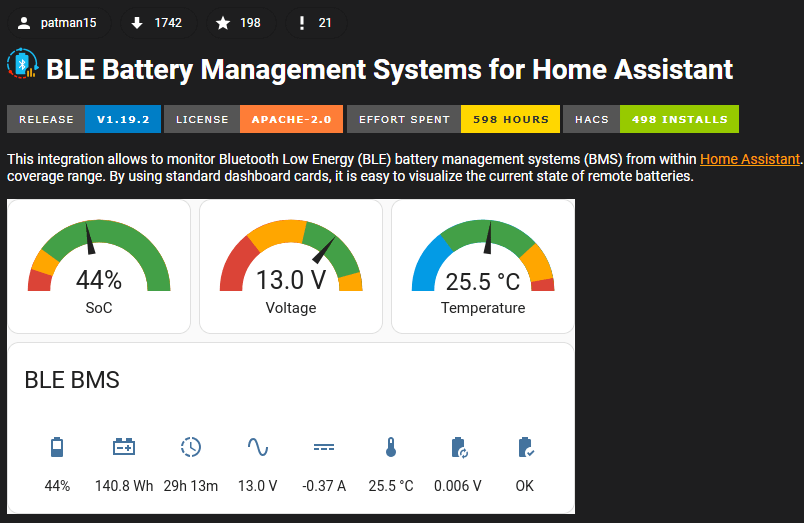The width and height of the screenshot is (804, 523).
Task: Open the Voltage gauge card showing 13.0 V
Action: (291, 266)
